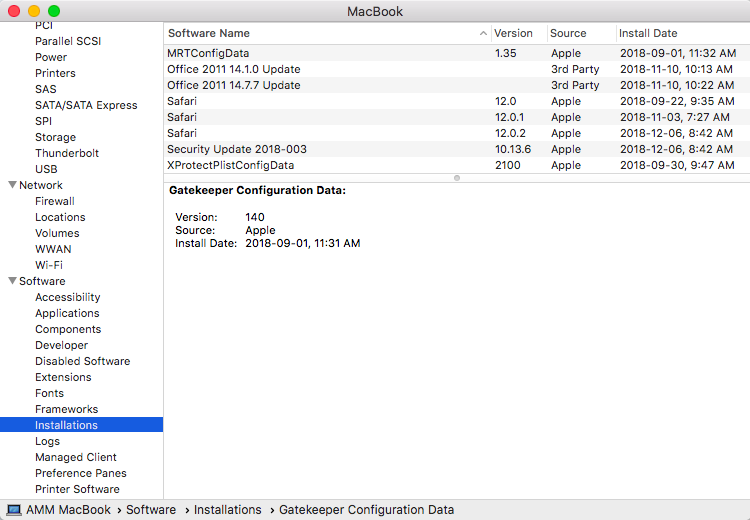
Task: Select the Safari 12.0 row
Action: (457, 101)
